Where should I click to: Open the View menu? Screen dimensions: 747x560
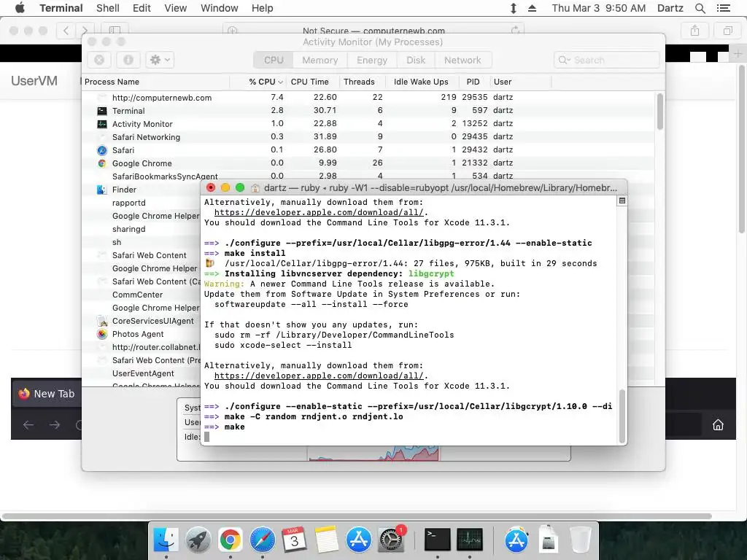175,8
